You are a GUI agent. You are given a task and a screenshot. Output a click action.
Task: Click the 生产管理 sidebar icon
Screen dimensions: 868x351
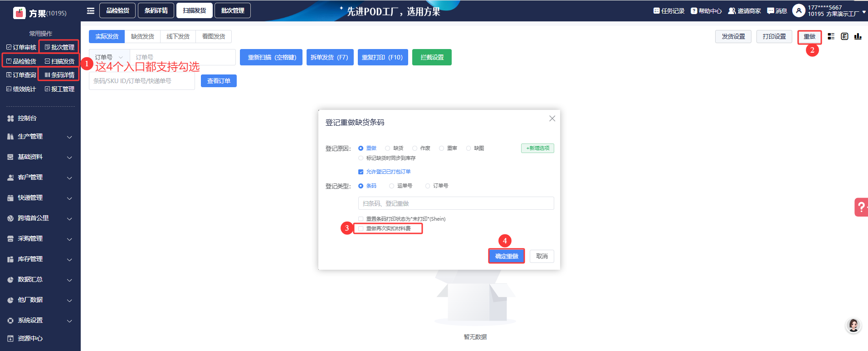tap(10, 136)
